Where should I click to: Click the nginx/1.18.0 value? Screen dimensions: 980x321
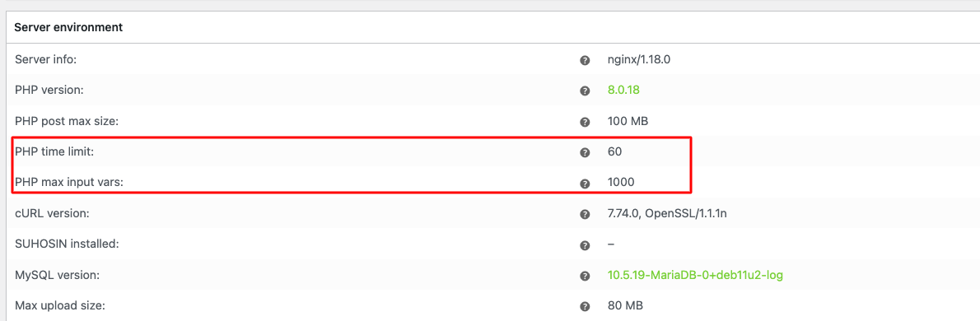click(x=638, y=60)
